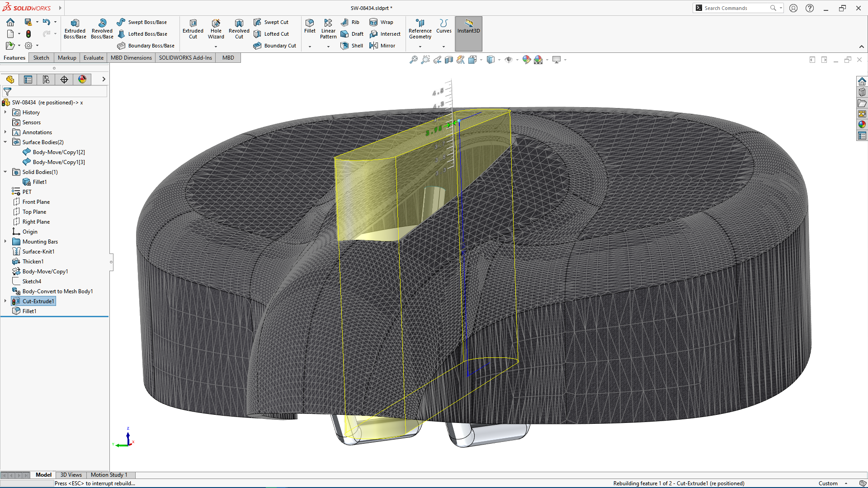The height and width of the screenshot is (488, 868).
Task: Toggle the hide/show items eye icon
Action: 509,60
